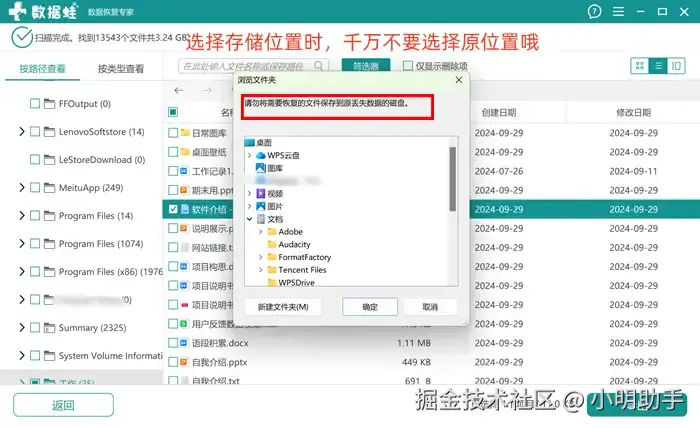Expand Program Files (14) node

(21, 216)
